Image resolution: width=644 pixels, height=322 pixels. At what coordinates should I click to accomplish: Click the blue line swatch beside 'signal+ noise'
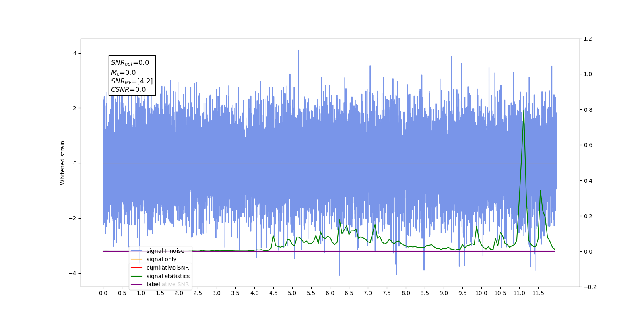point(137,251)
